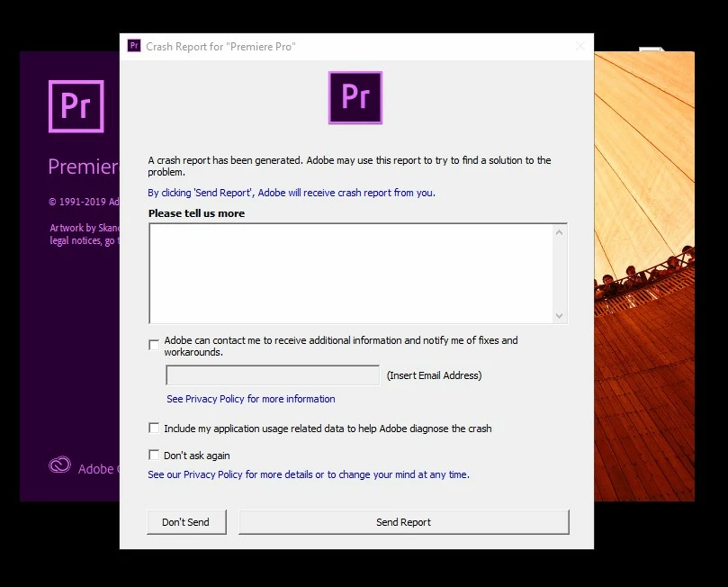Click Premiere Pro icon in dialog title bar
Image resolution: width=728 pixels, height=587 pixels.
coord(134,46)
